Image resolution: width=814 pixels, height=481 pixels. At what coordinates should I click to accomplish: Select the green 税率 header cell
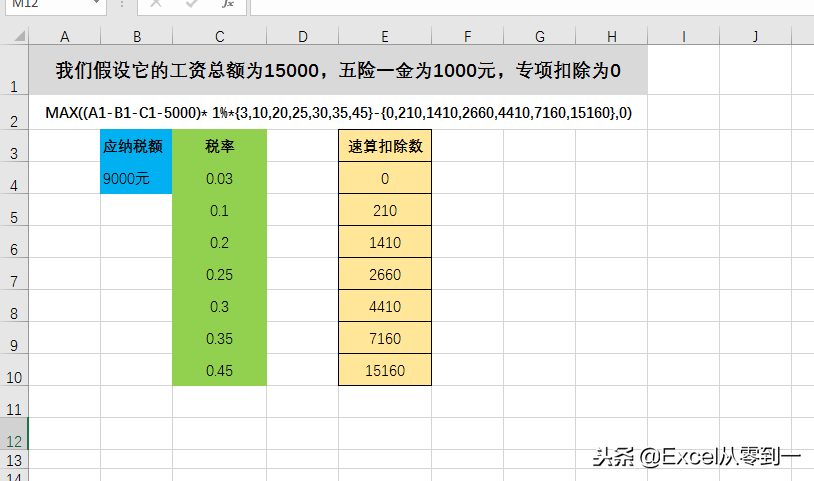[220, 146]
